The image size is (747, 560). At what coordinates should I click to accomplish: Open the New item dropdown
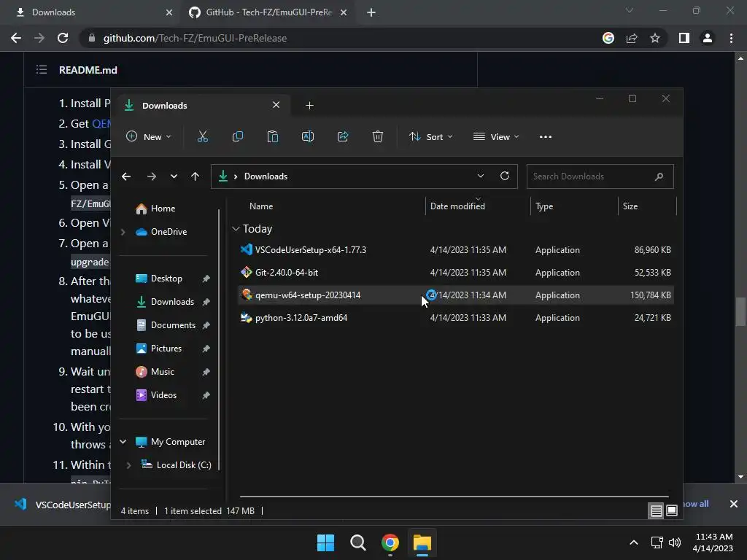[x=148, y=136]
